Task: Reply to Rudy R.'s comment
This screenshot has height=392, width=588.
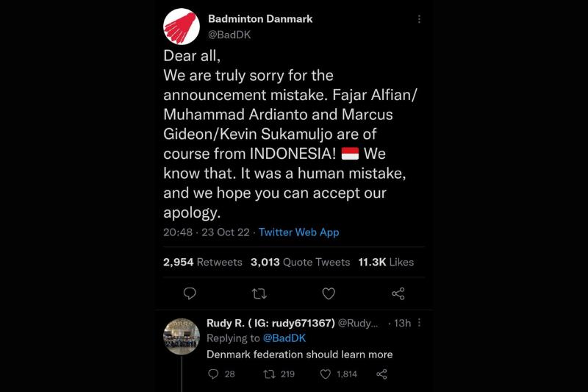Action: (213, 374)
